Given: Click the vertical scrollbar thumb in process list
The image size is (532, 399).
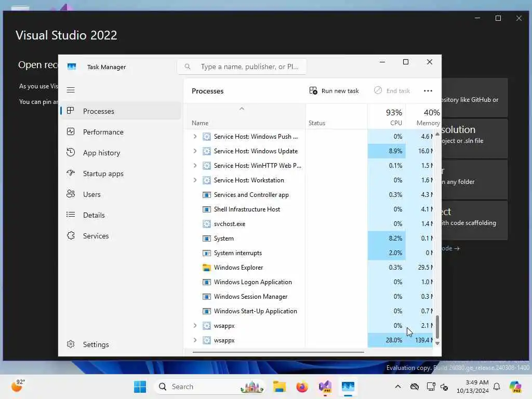Looking at the screenshot, I should tap(437, 327).
